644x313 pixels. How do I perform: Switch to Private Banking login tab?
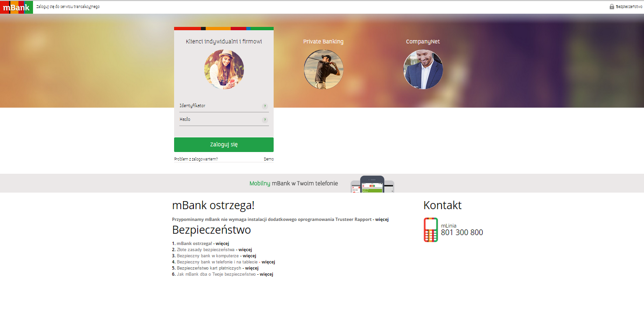323,42
